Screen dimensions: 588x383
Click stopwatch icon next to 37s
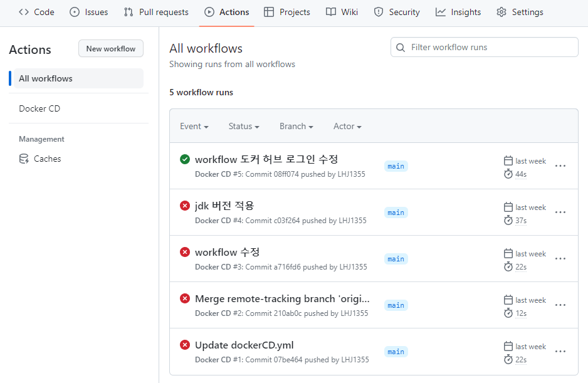pos(508,220)
